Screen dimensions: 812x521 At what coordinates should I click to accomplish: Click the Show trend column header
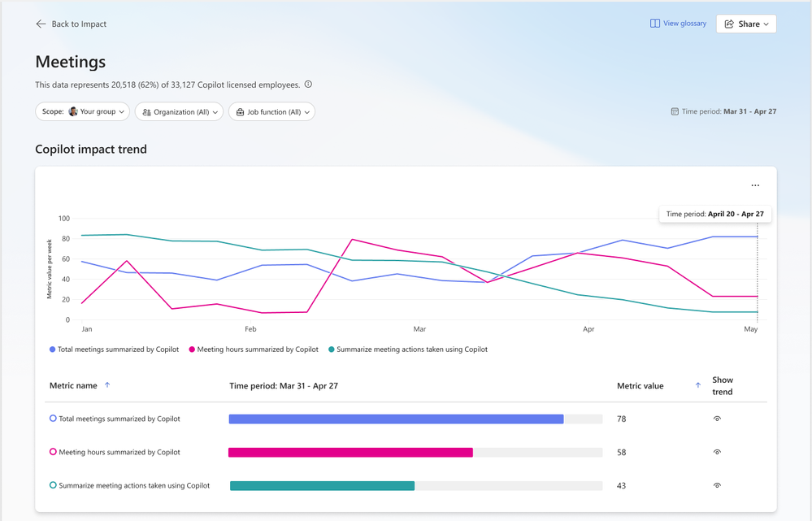click(723, 386)
